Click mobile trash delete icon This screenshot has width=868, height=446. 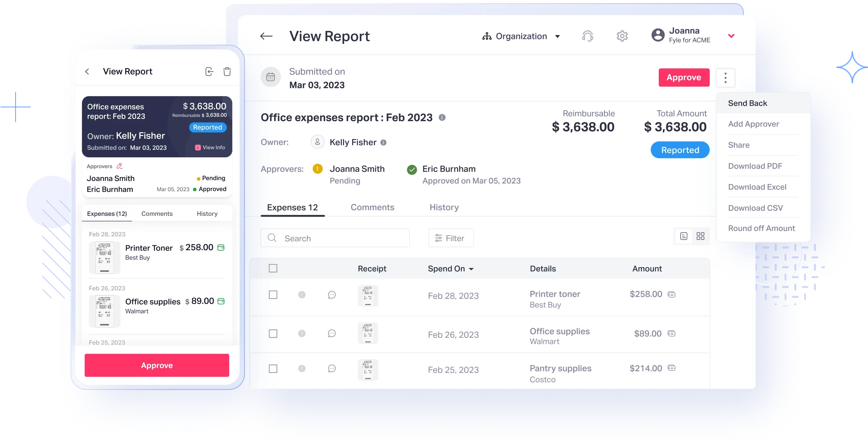tap(227, 71)
